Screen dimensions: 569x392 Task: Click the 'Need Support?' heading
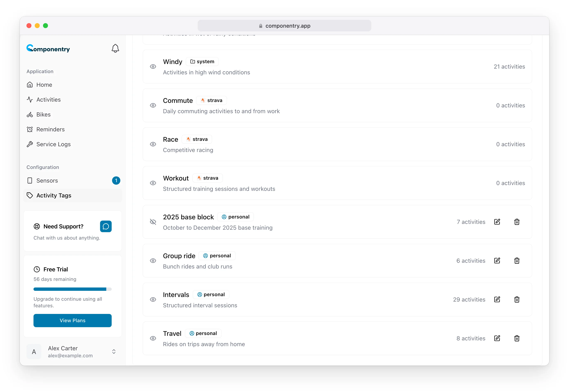[x=63, y=226]
